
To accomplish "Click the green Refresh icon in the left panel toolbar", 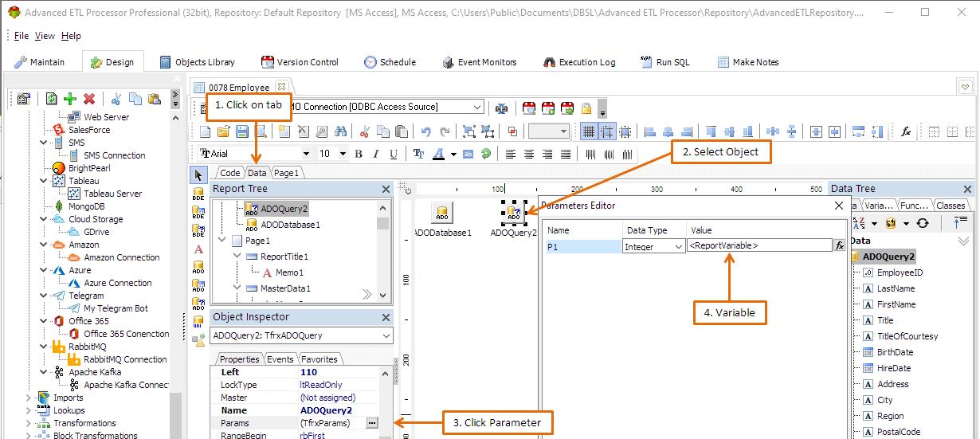I will 51,99.
